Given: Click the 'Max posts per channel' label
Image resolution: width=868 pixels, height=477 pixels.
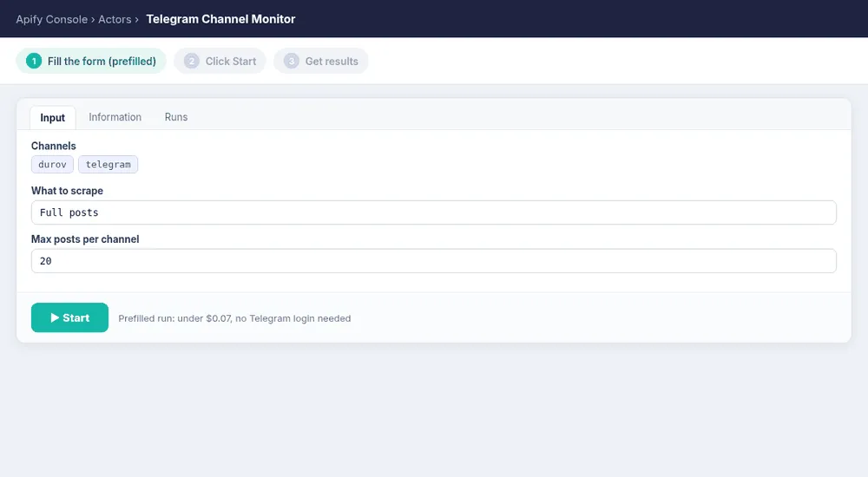Looking at the screenshot, I should point(85,239).
